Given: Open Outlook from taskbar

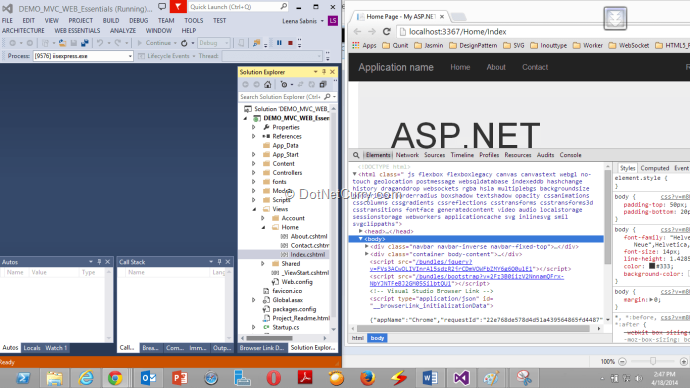Looking at the screenshot, I should pyautogui.click(x=149, y=378).
